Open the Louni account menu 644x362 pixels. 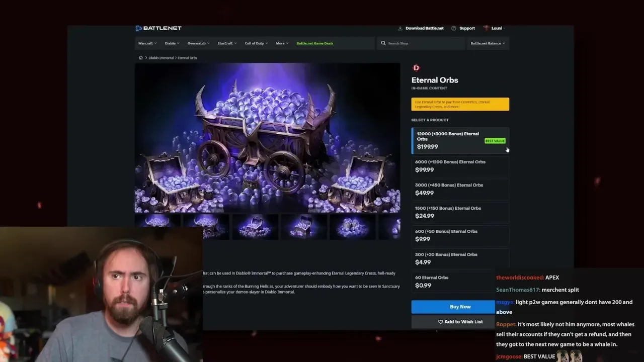(x=494, y=28)
